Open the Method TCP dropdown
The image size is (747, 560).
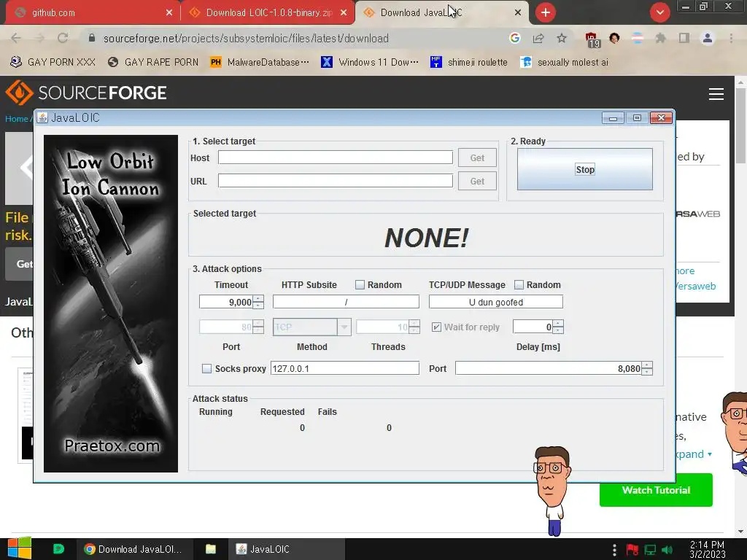click(344, 327)
